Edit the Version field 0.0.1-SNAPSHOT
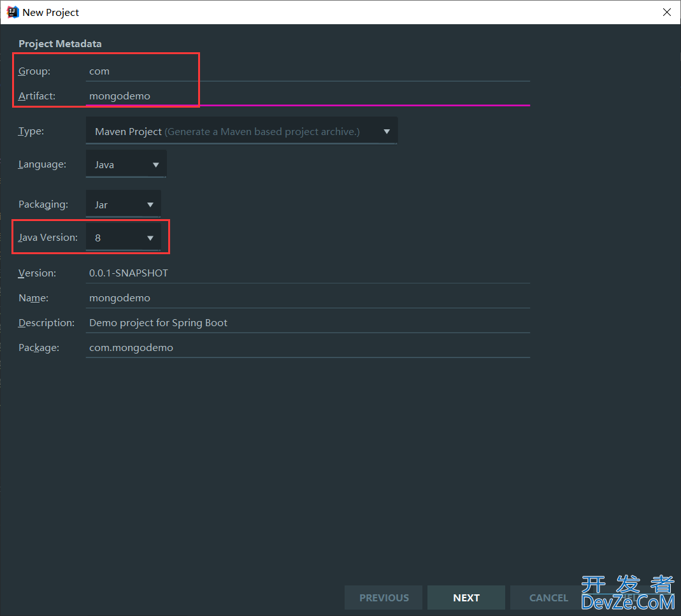This screenshot has height=616, width=681. [x=308, y=273]
